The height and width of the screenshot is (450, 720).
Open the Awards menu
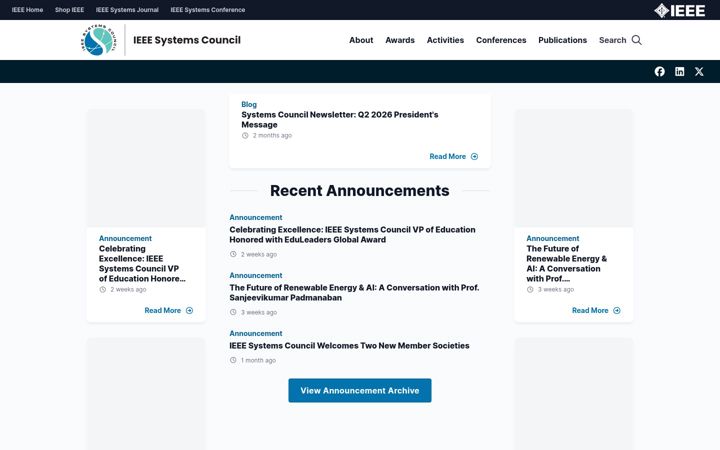coord(400,40)
